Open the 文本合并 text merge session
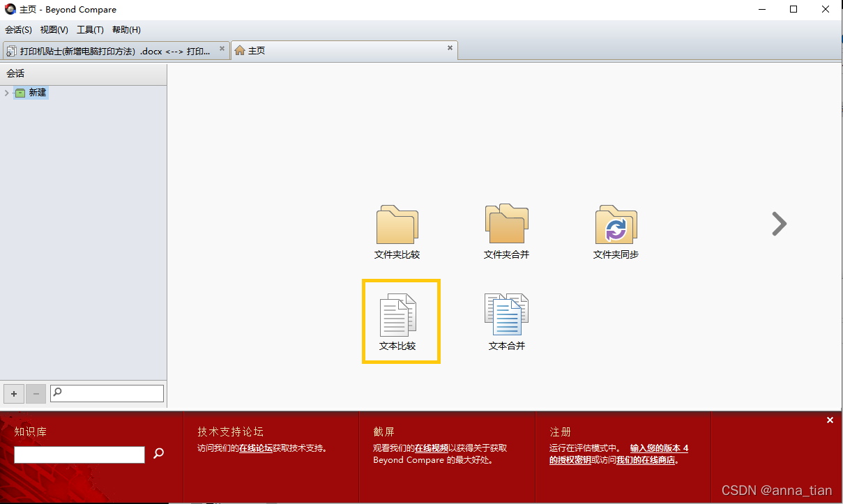The image size is (843, 504). click(506, 321)
